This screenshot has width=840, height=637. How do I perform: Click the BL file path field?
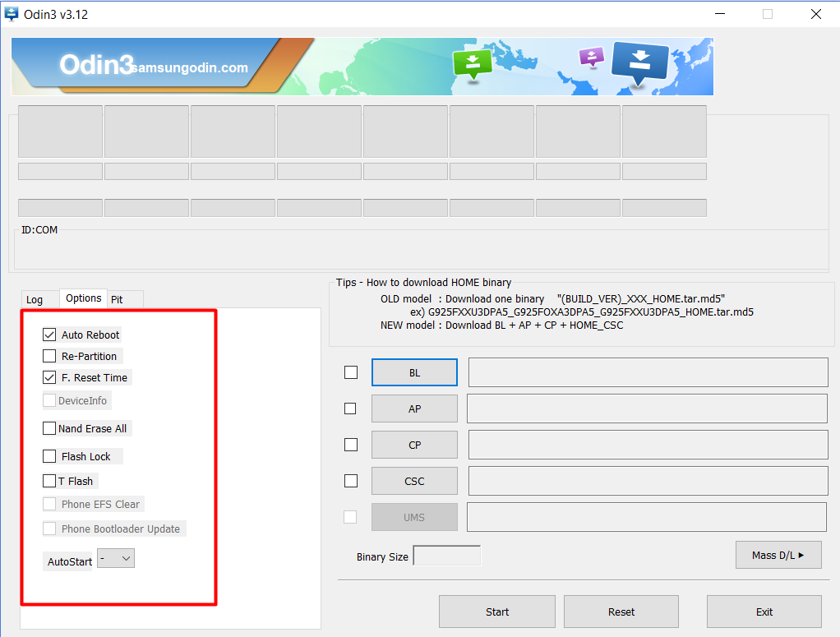648,372
